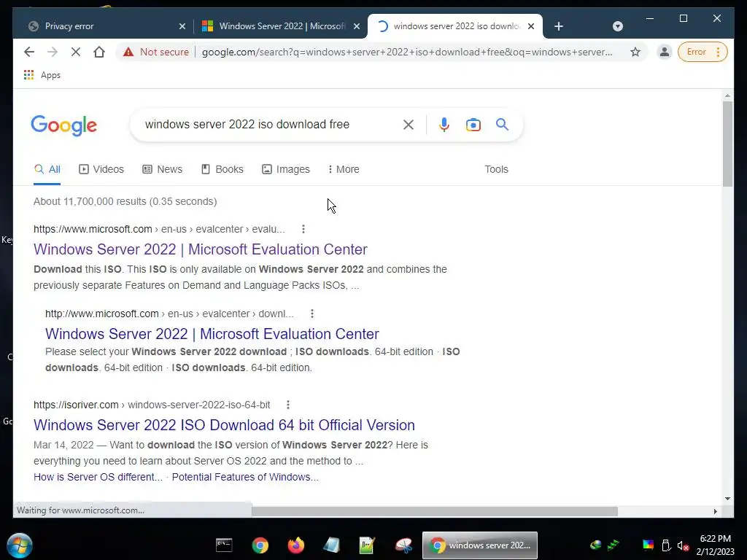The height and width of the screenshot is (560, 747).
Task: Submit search with the magnifier icon
Action: pyautogui.click(x=502, y=125)
